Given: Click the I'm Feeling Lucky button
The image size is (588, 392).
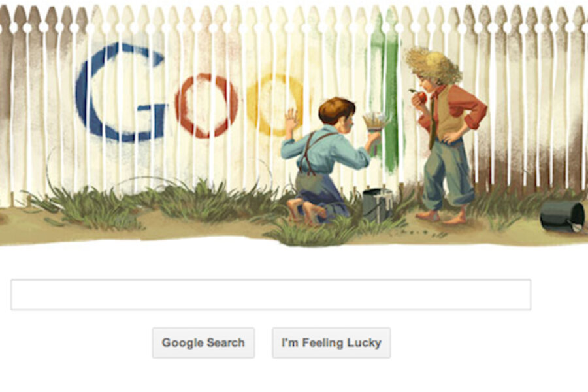Looking at the screenshot, I should 331,342.
